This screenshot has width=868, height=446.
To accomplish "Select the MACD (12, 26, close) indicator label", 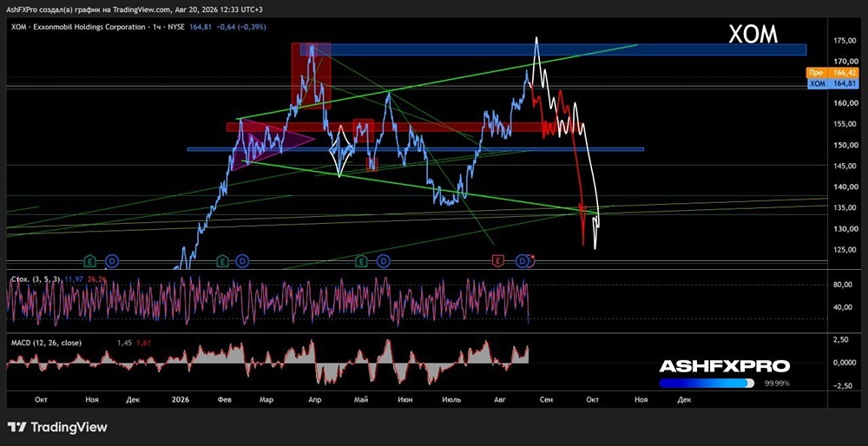I will [46, 343].
